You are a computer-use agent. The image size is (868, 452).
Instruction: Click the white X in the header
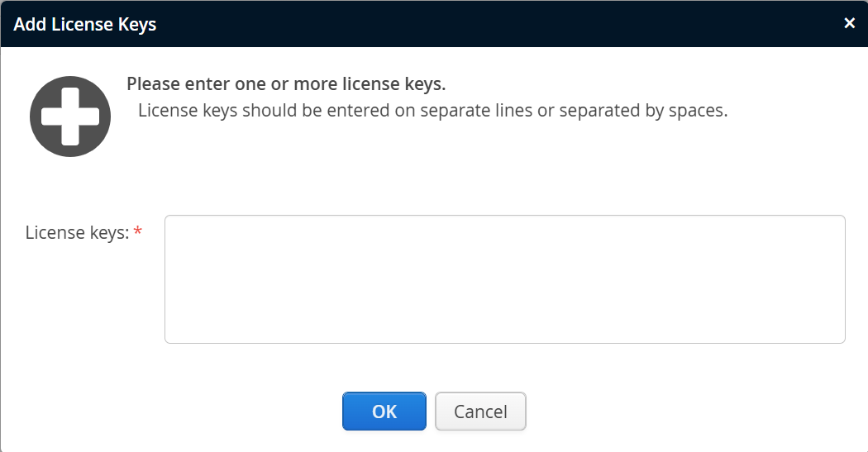pos(849,23)
